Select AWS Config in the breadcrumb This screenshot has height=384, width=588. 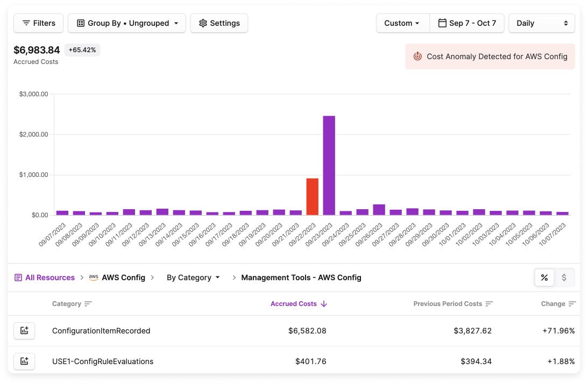click(123, 278)
